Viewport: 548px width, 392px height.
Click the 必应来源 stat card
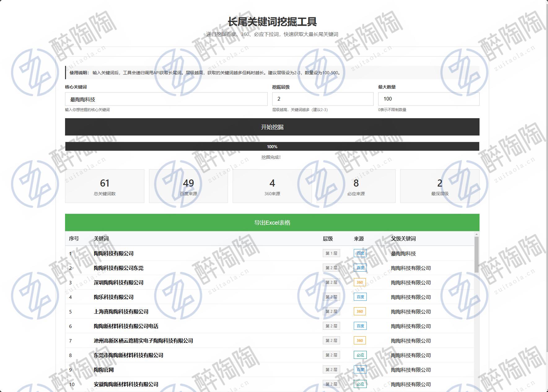pos(356,186)
